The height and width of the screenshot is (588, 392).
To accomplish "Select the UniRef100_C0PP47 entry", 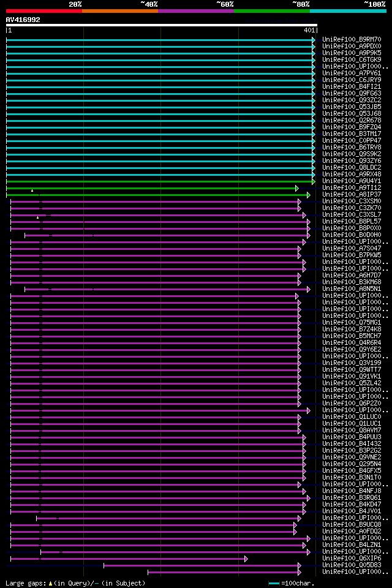I will 352,141.
